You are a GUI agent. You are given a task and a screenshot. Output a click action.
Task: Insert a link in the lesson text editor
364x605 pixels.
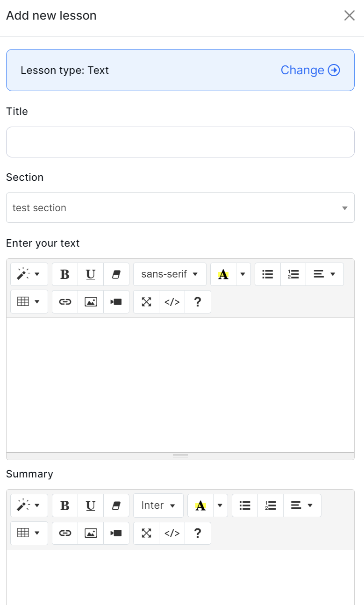(65, 302)
